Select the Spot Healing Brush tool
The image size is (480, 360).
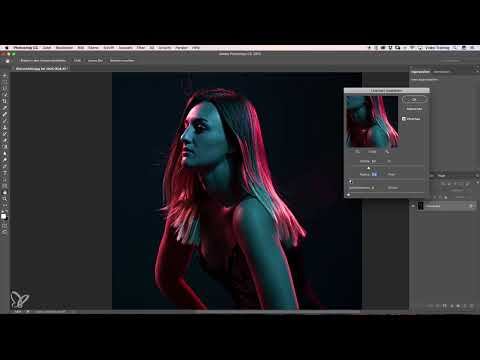pos(5,114)
